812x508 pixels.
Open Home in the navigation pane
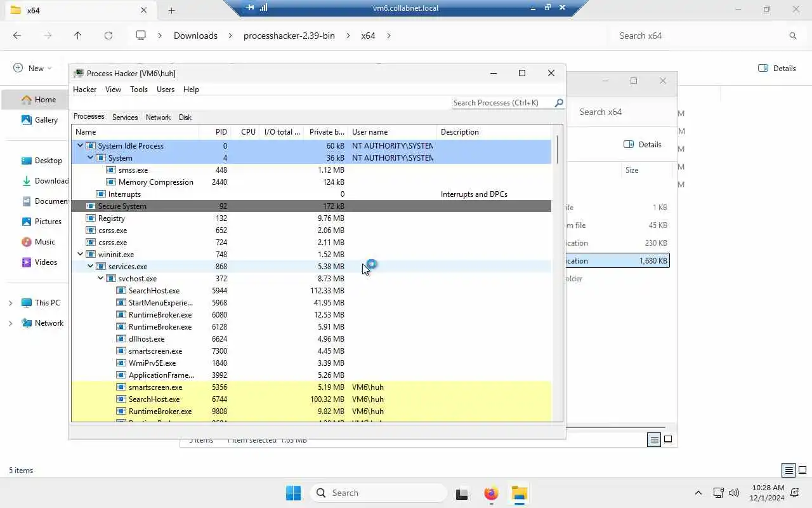tap(38, 100)
